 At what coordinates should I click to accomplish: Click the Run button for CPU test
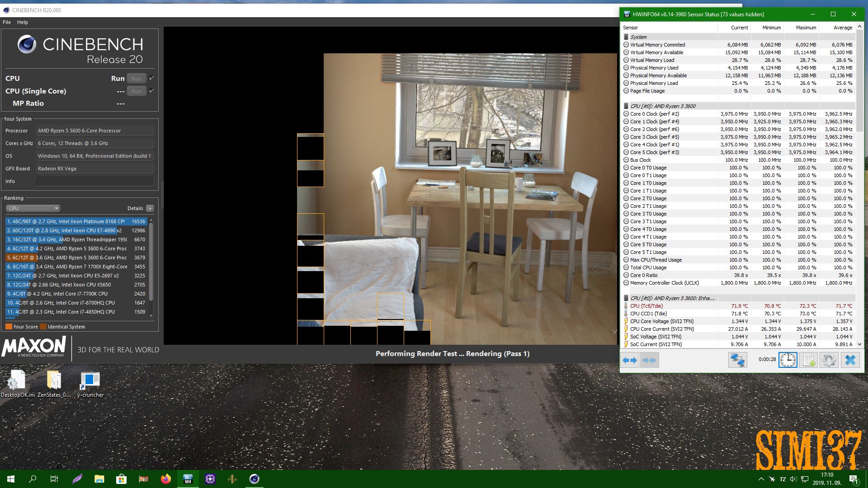136,79
